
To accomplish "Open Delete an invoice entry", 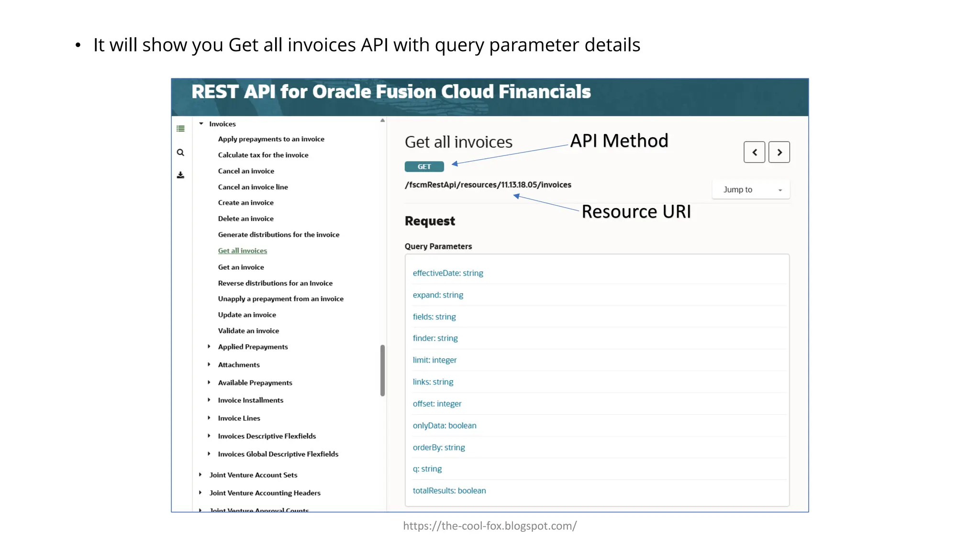I will click(x=245, y=219).
